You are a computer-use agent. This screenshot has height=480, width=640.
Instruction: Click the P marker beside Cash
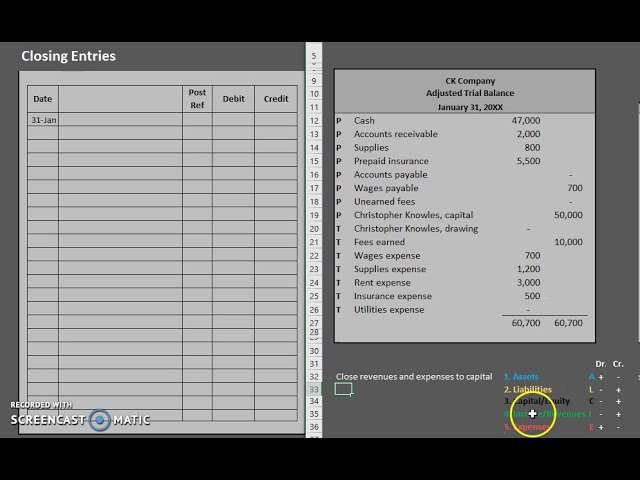tap(338, 121)
